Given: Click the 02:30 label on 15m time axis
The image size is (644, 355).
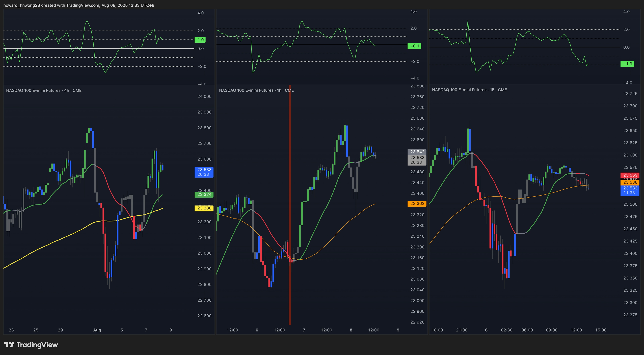Looking at the screenshot, I should click(507, 330).
